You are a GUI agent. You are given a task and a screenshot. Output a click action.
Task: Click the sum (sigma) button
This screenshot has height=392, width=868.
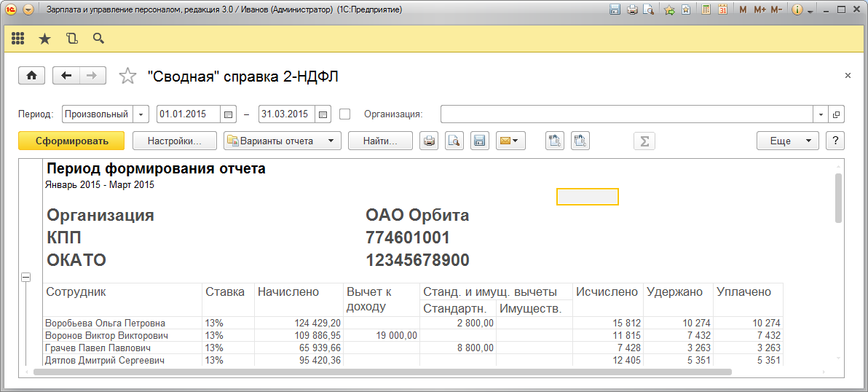pyautogui.click(x=644, y=141)
